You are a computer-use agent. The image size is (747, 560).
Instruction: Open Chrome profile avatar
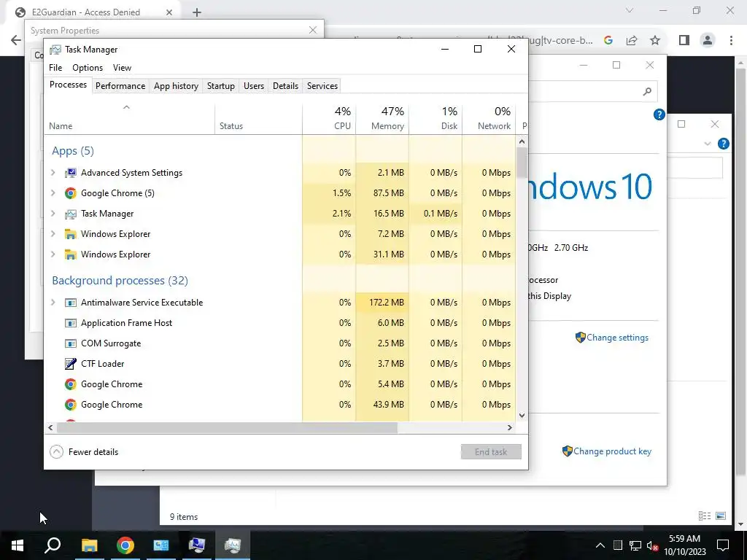coord(708,41)
